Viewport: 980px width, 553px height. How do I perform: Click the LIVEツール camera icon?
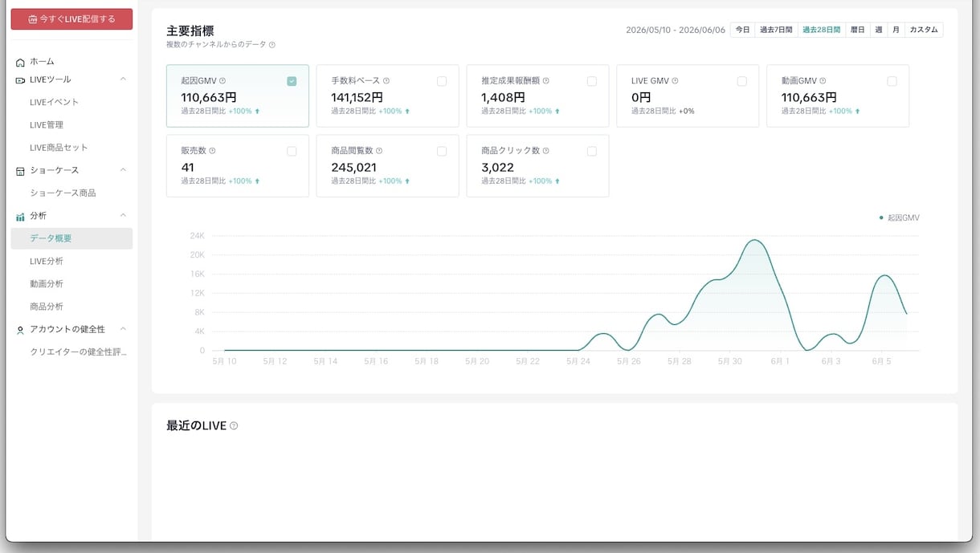tap(20, 80)
